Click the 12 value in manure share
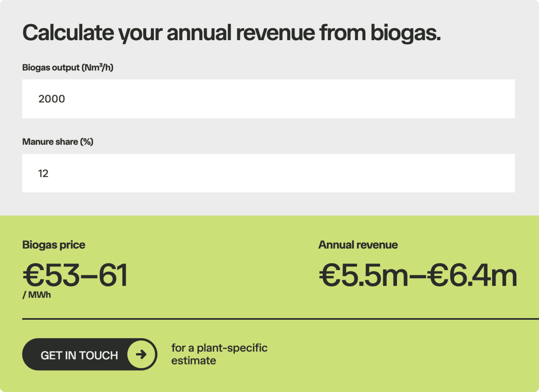 click(x=43, y=174)
